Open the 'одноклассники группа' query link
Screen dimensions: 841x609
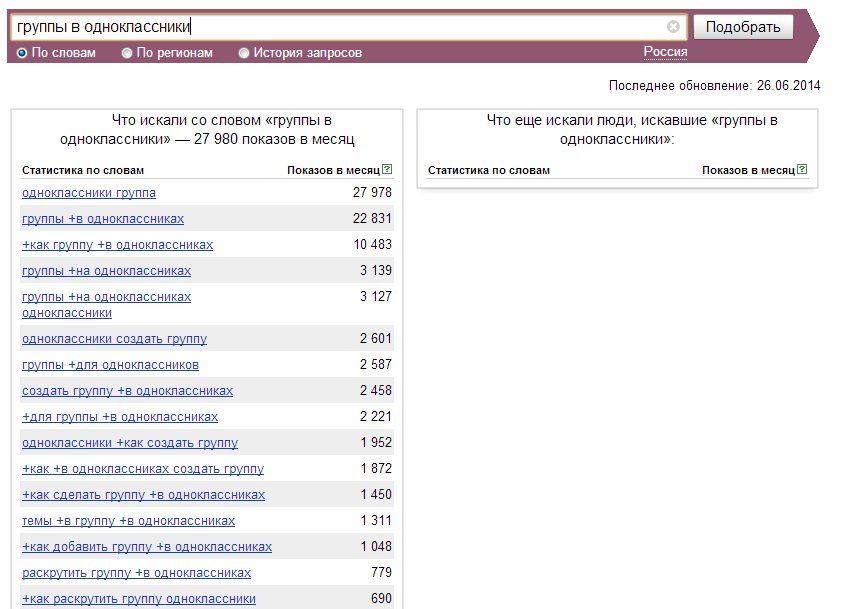coord(89,193)
